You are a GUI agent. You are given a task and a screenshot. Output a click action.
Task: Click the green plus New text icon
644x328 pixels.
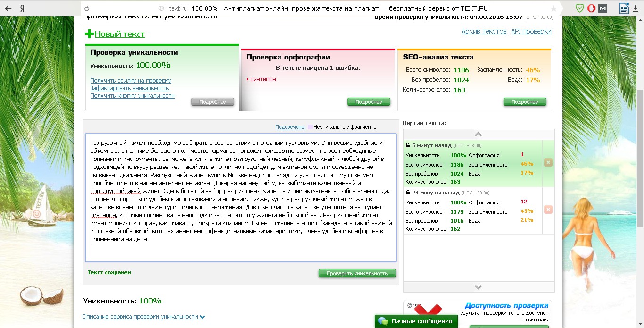point(89,34)
